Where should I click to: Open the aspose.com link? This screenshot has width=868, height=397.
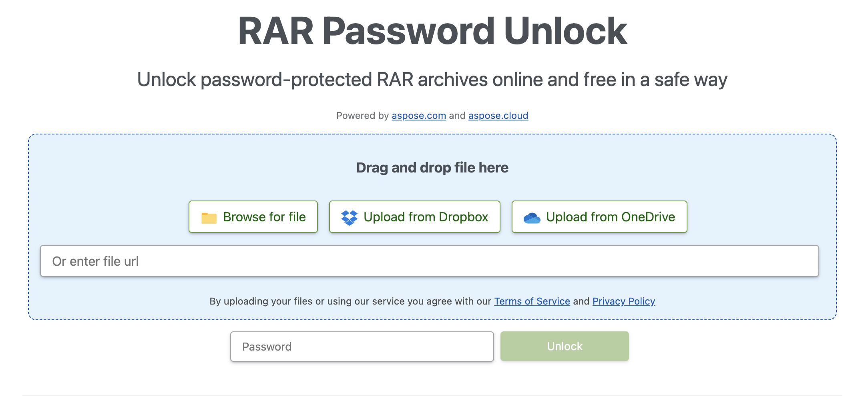[x=418, y=116]
